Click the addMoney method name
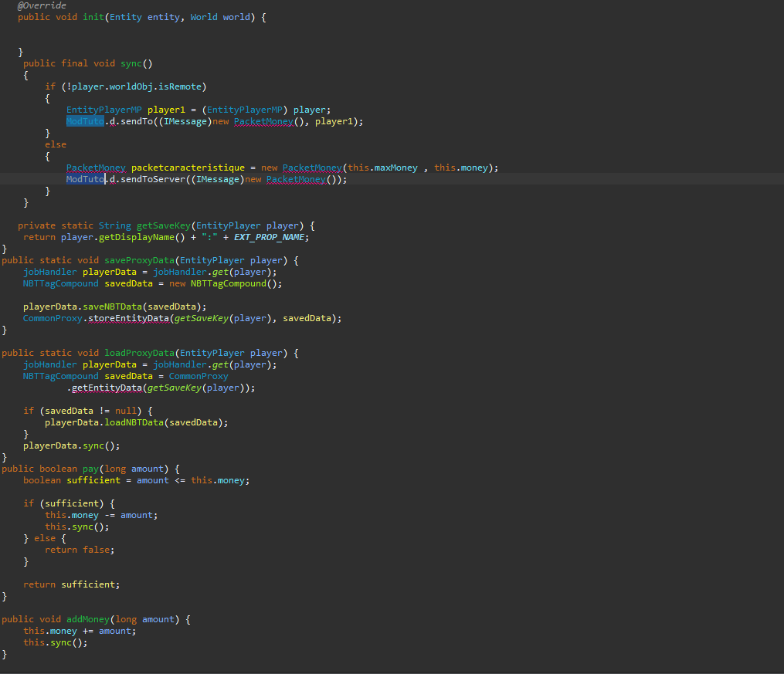 (x=85, y=619)
